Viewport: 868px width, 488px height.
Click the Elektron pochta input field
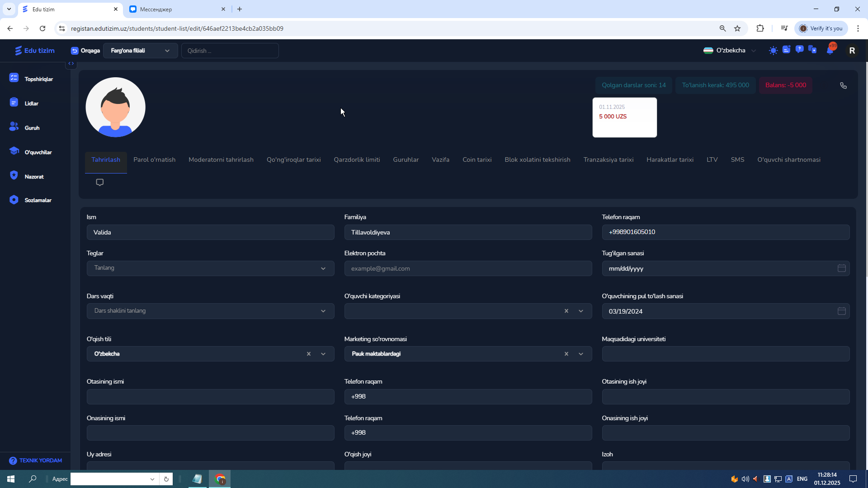click(468, 268)
